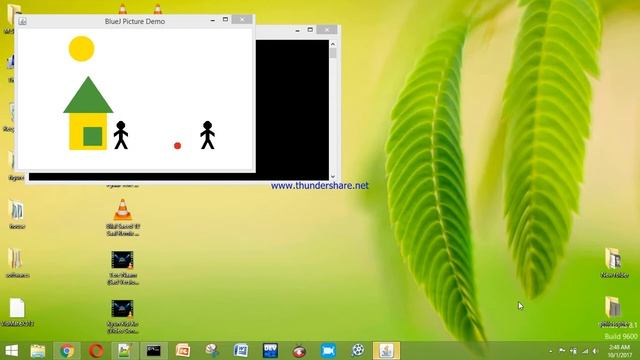Click the background window's scroll up arrow
Image resolution: width=640 pixels, height=360 pixels.
333,44
